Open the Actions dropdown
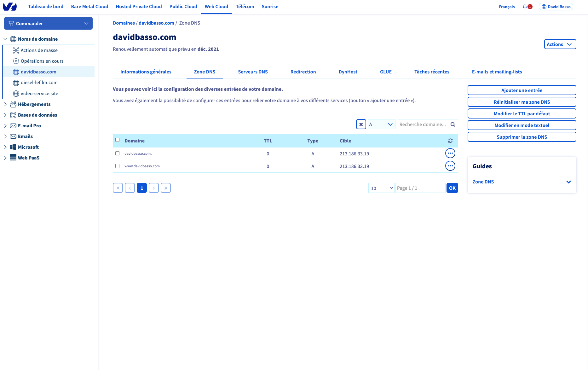588x370 pixels. pyautogui.click(x=560, y=44)
